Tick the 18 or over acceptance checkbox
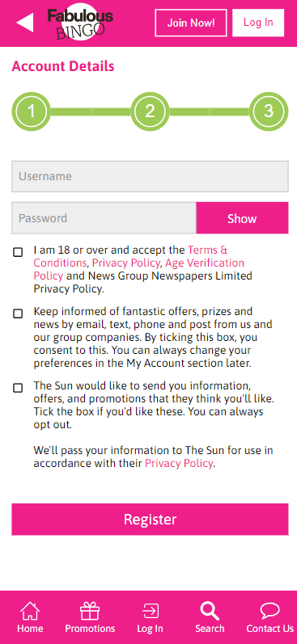 pyautogui.click(x=18, y=252)
